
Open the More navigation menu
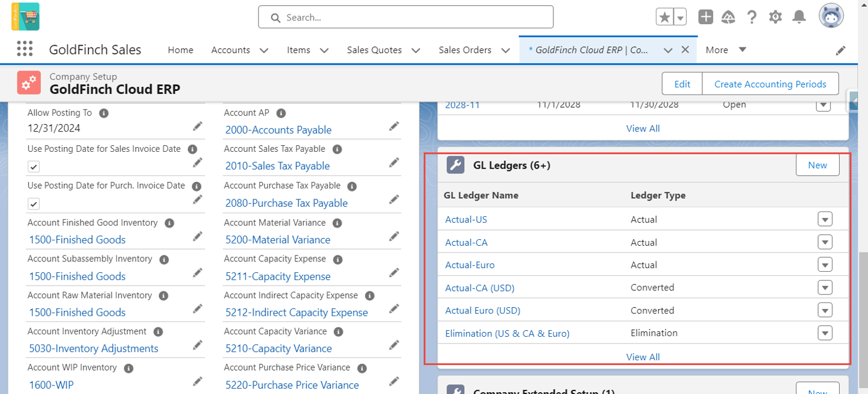coord(726,50)
